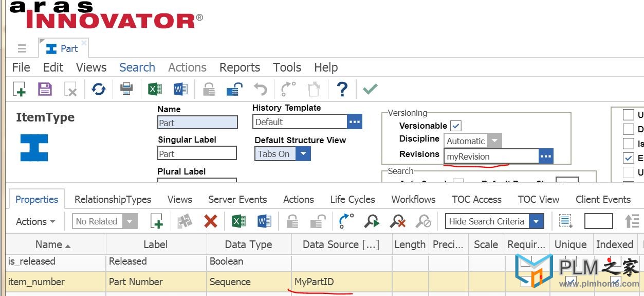Image resolution: width=644 pixels, height=296 pixels.
Task: Add a new property row
Action: 157,221
